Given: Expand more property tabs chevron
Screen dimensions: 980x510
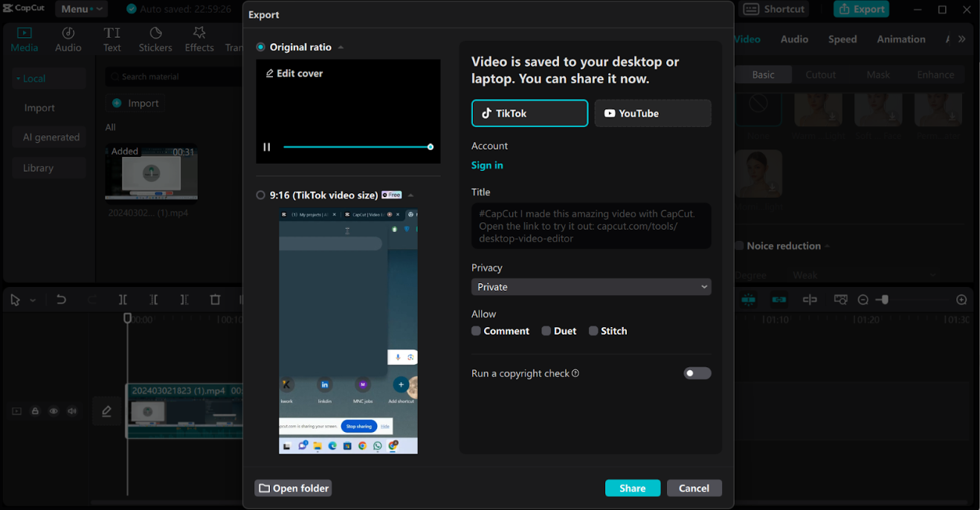Looking at the screenshot, I should pyautogui.click(x=962, y=39).
